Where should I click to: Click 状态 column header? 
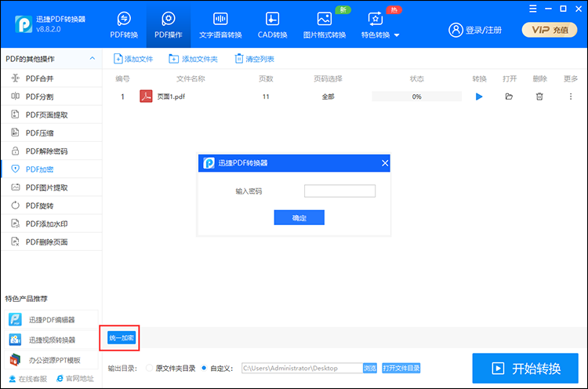click(416, 78)
